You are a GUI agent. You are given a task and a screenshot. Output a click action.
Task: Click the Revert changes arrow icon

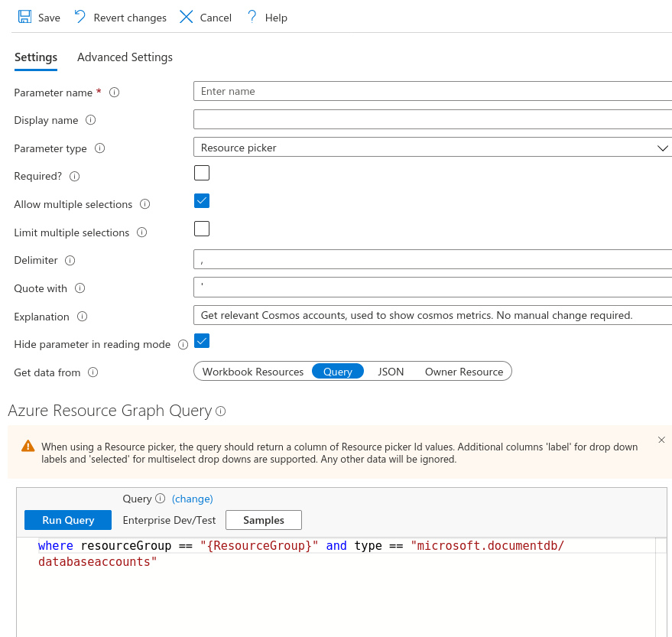pyautogui.click(x=80, y=17)
